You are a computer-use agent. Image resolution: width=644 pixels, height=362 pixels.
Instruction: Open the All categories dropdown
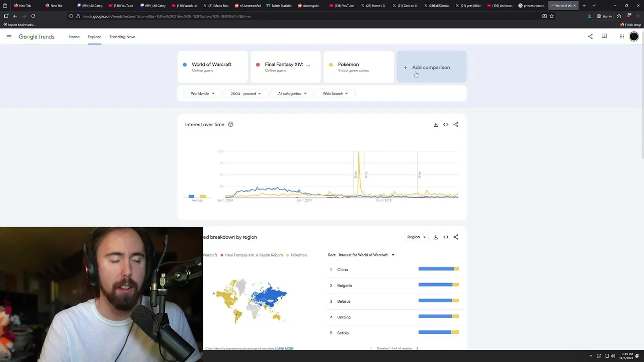(292, 94)
